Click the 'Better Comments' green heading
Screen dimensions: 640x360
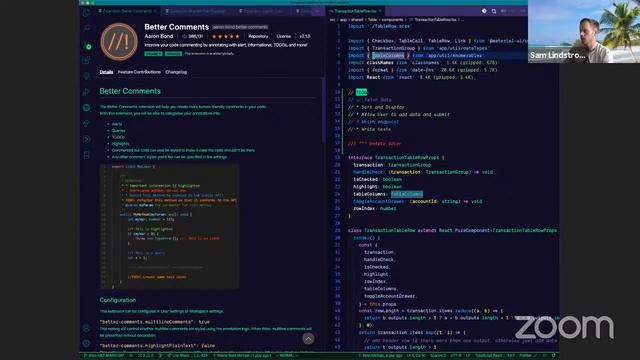tap(130, 91)
